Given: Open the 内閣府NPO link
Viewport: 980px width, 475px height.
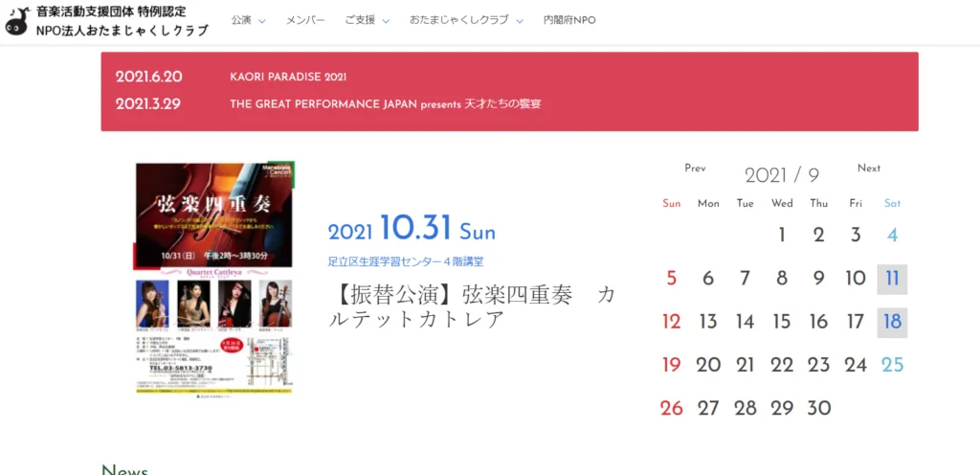Looking at the screenshot, I should (x=569, y=20).
